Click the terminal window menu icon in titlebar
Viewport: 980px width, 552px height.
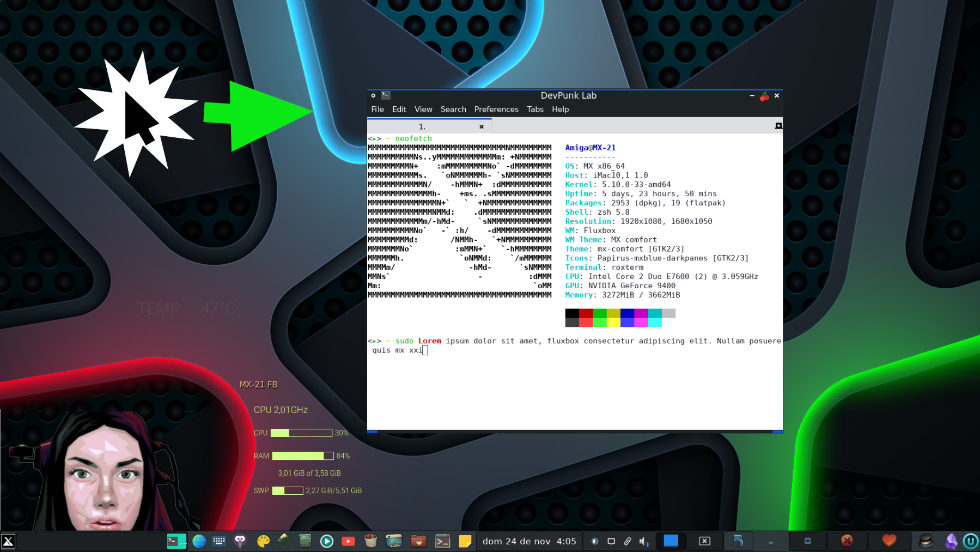click(386, 95)
